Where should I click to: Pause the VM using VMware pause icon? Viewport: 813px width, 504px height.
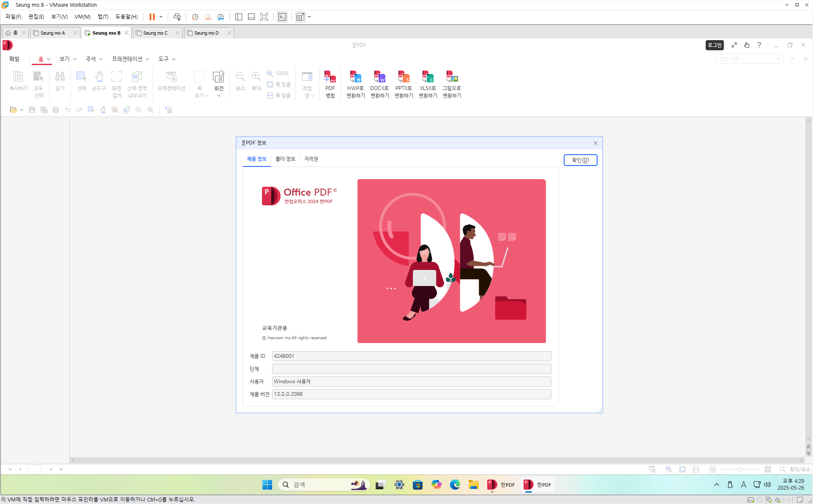pyautogui.click(x=152, y=17)
